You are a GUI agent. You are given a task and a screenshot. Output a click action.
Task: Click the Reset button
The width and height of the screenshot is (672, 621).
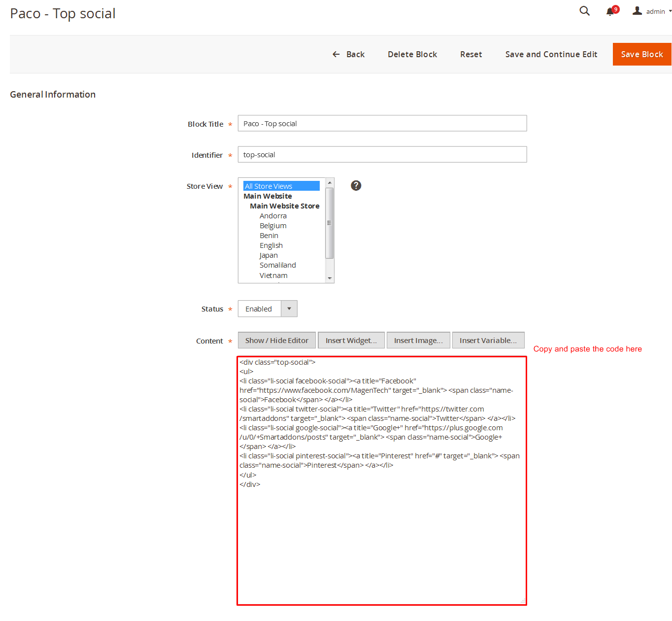point(471,54)
